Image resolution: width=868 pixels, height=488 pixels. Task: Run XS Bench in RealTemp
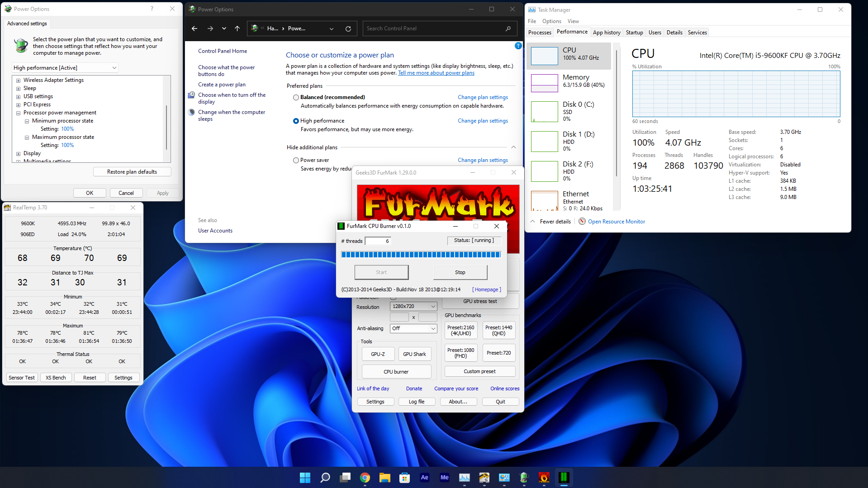coord(56,378)
